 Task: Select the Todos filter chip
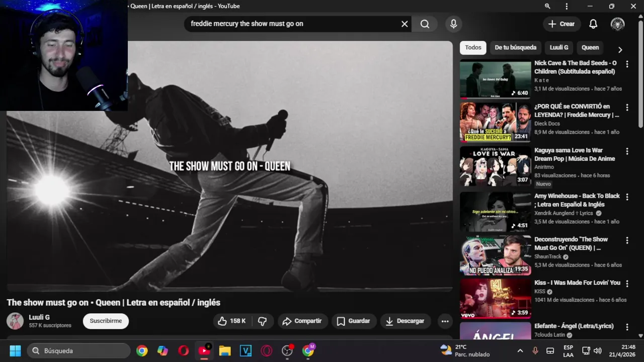(x=473, y=47)
